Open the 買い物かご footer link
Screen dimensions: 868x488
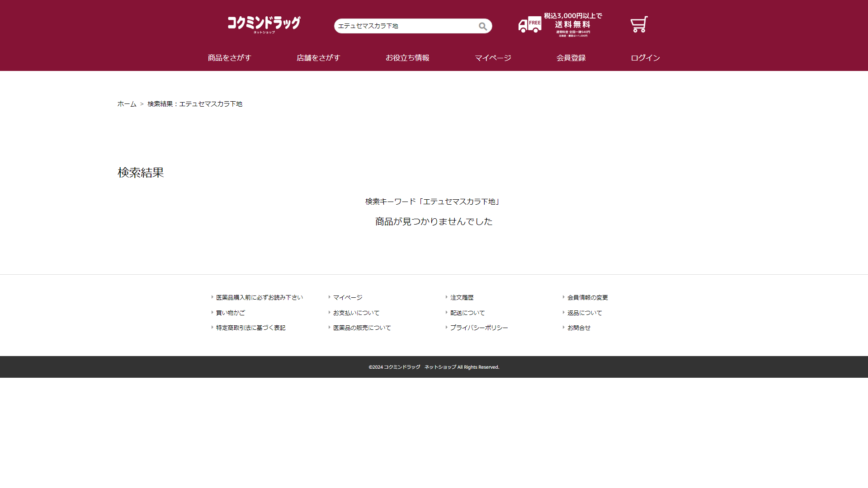(230, 313)
